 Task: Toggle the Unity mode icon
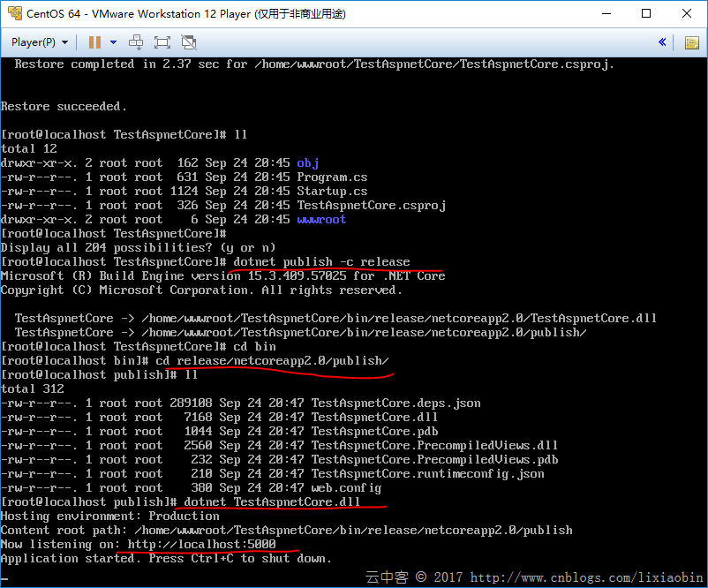189,42
